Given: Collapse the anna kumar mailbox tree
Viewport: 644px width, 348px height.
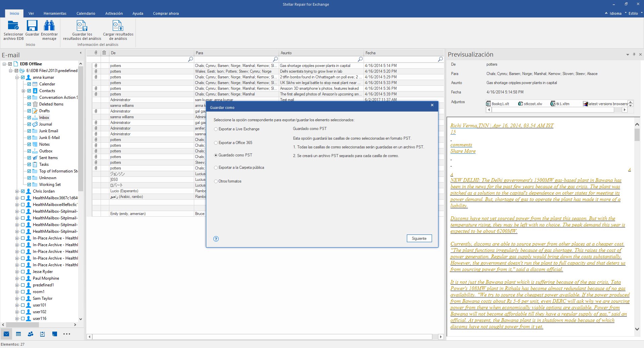Looking at the screenshot, I should click(17, 77).
